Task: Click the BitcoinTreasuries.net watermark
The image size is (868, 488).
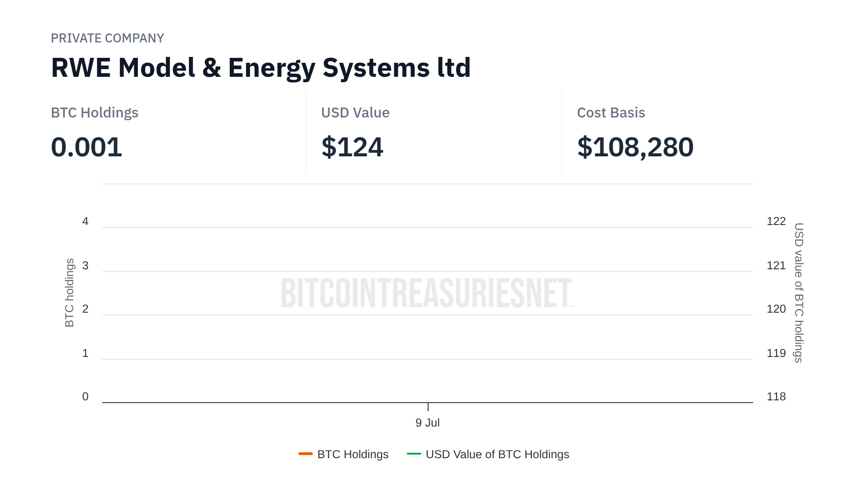Action: click(x=427, y=293)
